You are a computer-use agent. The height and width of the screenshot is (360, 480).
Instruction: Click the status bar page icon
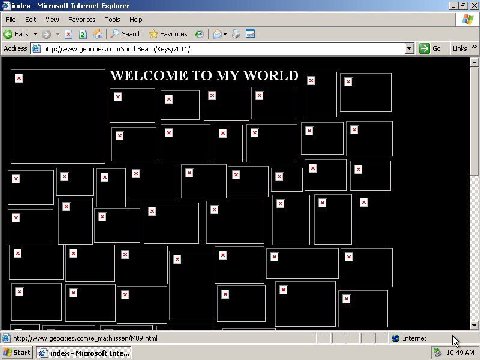click(6, 338)
